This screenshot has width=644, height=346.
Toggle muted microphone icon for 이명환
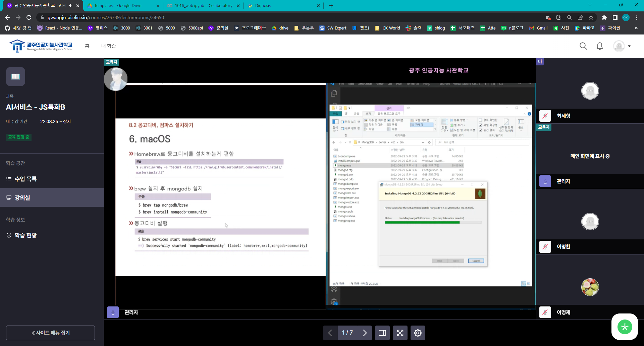(545, 247)
